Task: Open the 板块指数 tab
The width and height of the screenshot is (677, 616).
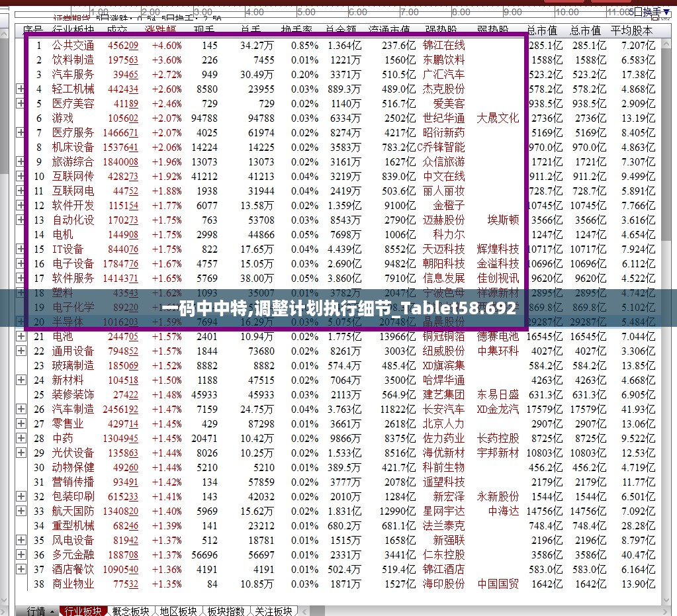Action: [x=226, y=611]
